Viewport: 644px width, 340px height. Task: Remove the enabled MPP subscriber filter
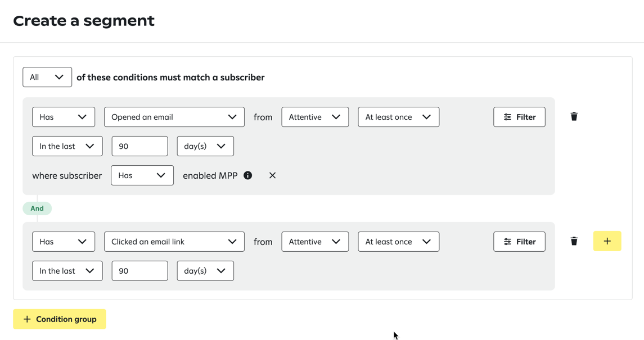(272, 175)
